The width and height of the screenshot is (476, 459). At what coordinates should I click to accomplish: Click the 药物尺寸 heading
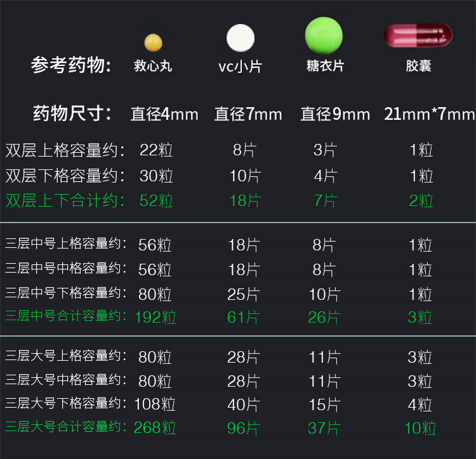point(72,114)
